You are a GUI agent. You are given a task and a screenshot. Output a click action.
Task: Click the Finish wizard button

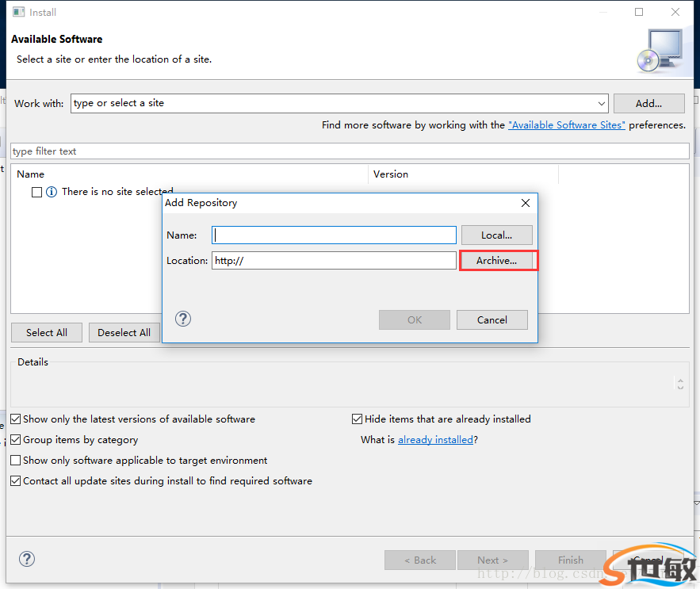coord(571,560)
